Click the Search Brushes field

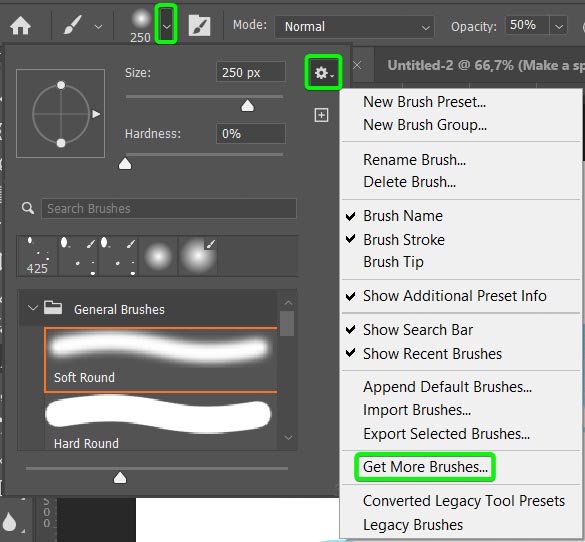169,209
